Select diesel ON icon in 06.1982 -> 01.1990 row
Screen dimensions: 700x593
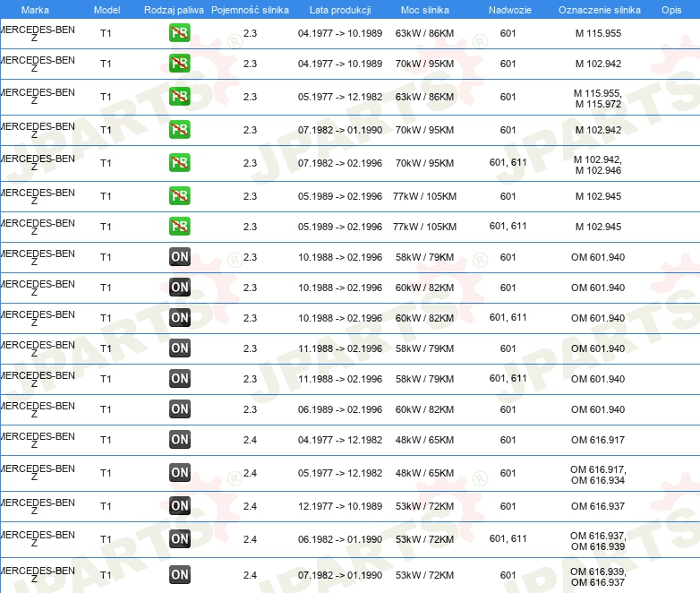point(179,538)
